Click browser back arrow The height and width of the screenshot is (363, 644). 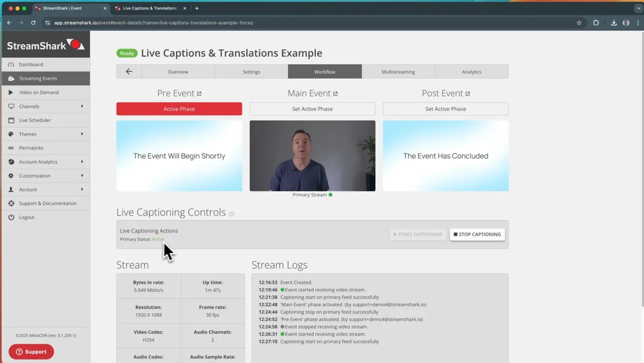(x=9, y=23)
